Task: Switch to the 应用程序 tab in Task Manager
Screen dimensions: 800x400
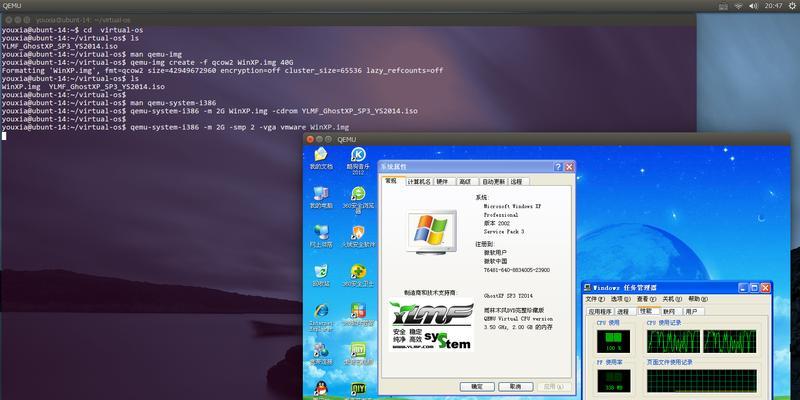Action: click(599, 311)
